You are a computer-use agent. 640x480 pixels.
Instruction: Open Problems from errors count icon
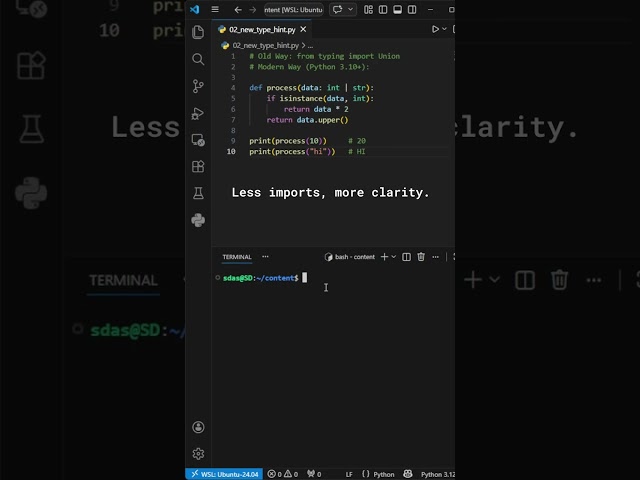click(x=275, y=474)
